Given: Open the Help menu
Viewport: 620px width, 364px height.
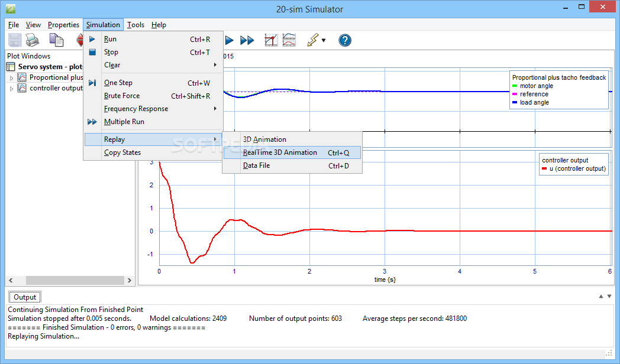Looking at the screenshot, I should point(159,25).
